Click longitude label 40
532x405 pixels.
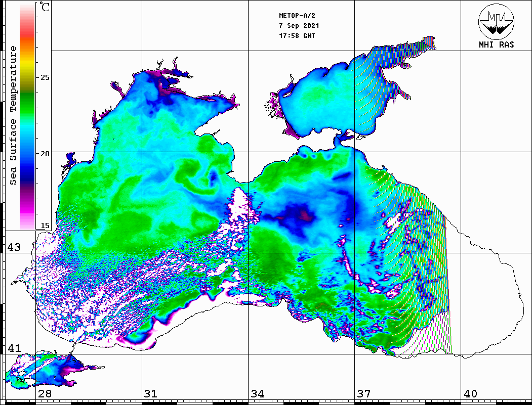click(x=470, y=393)
